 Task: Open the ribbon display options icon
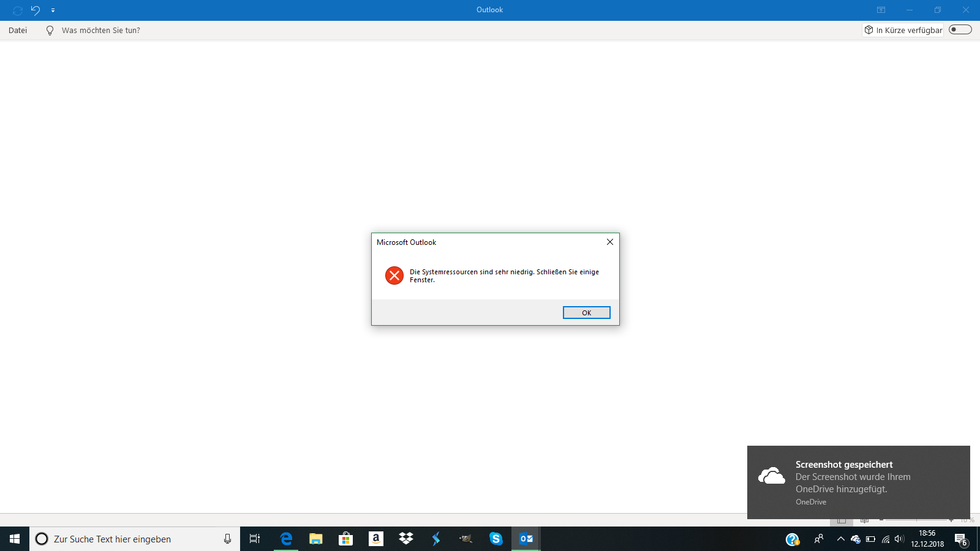coord(881,10)
